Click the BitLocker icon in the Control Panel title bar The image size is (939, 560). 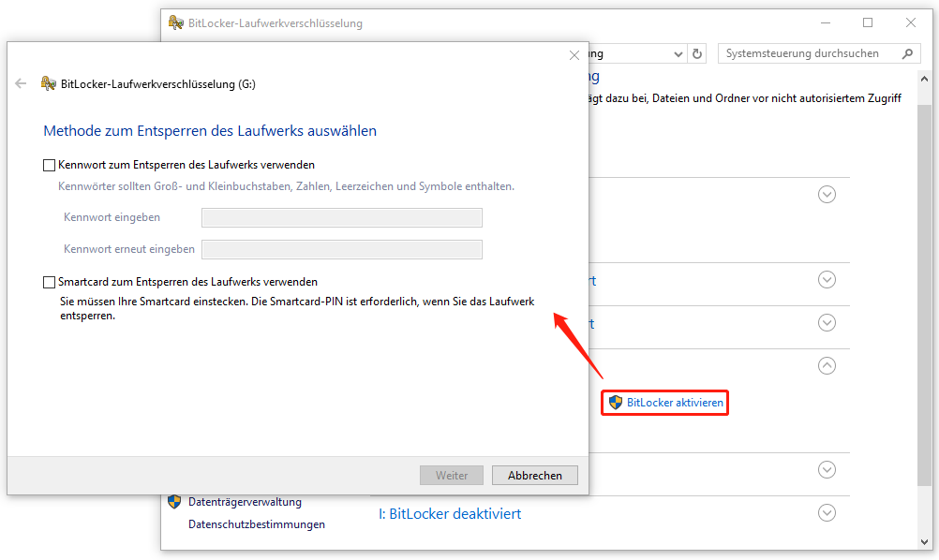175,22
